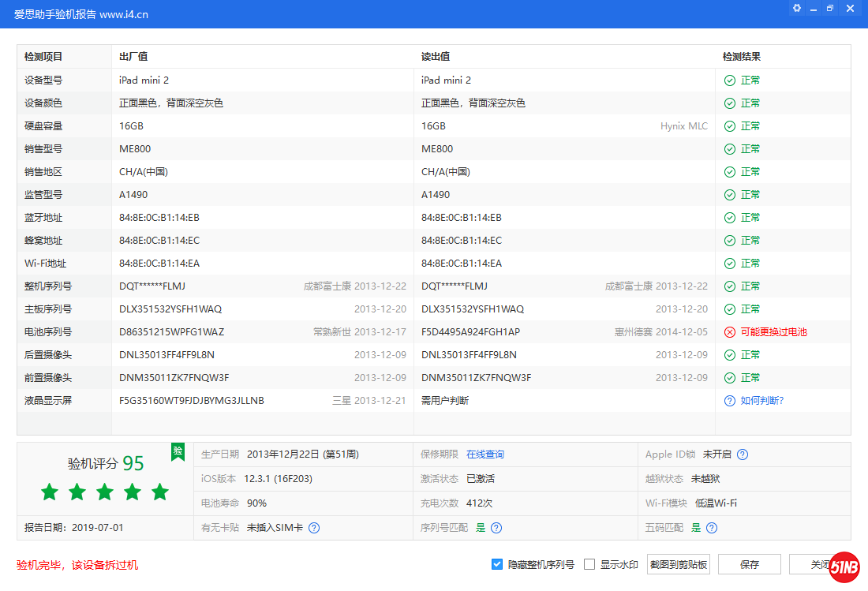This screenshot has height=591, width=868.
Task: Click help icon beside 未插入SIM卡
Action: [x=314, y=528]
